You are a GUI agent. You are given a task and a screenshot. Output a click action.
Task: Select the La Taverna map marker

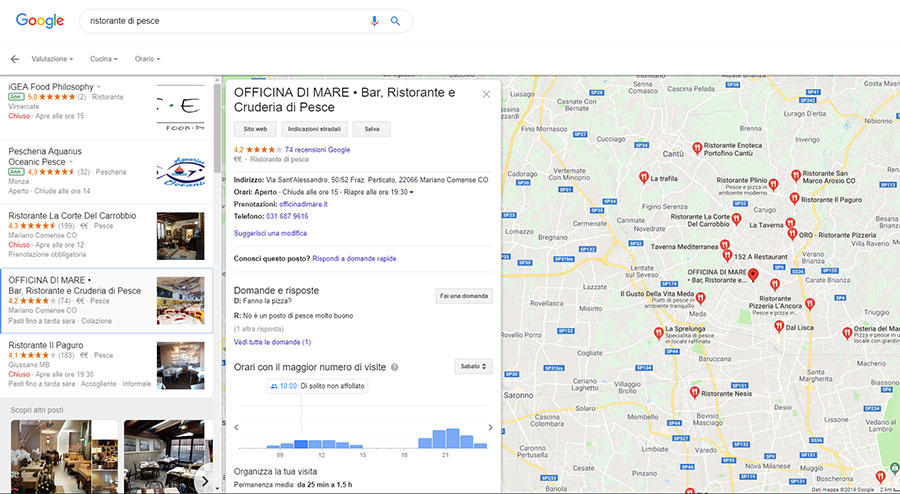coord(790,223)
